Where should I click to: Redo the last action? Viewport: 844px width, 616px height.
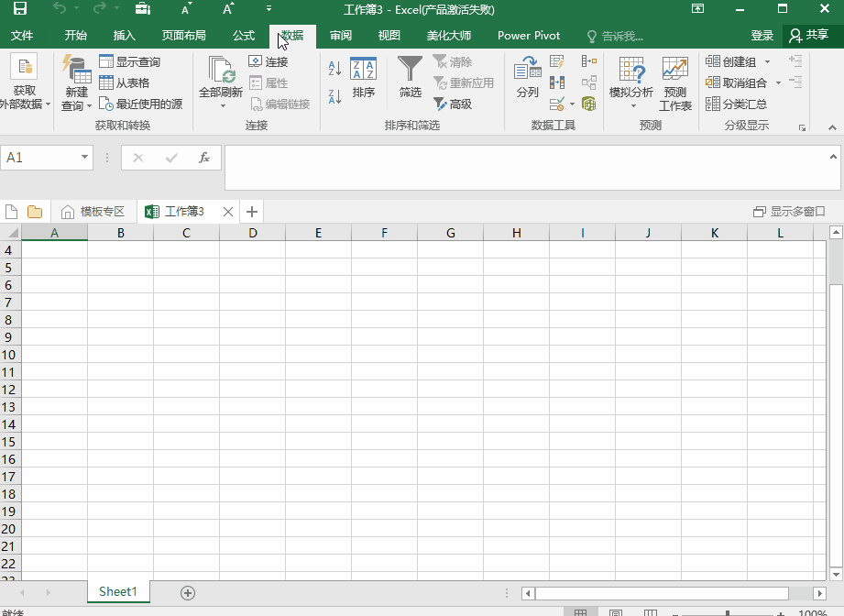(99, 8)
